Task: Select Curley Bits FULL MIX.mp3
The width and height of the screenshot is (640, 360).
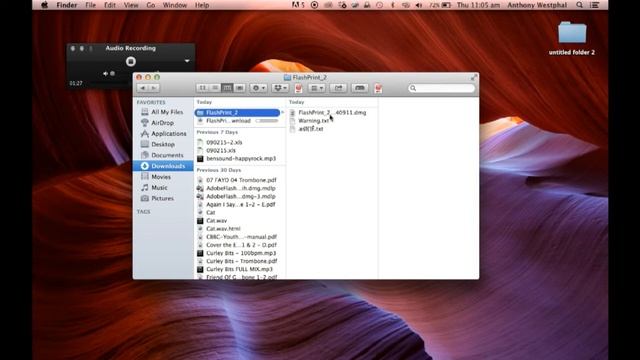Action: coord(240,269)
